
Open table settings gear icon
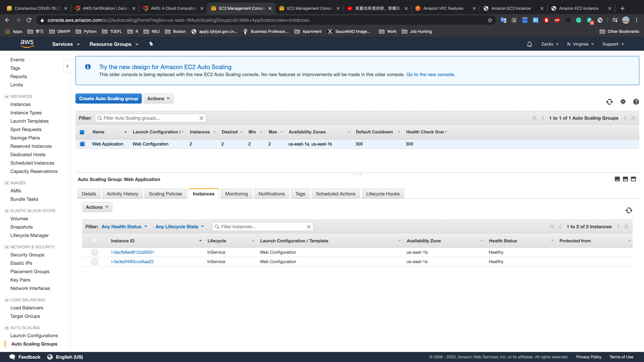(623, 102)
